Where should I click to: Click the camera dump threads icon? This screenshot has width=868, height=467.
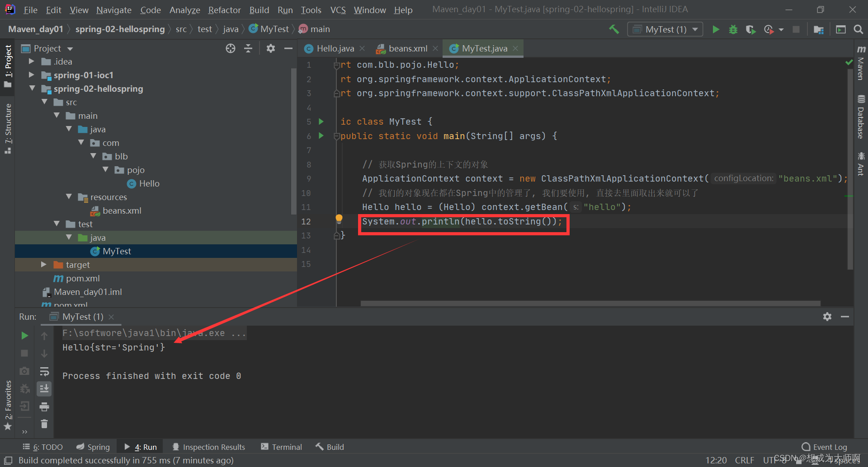25,371
